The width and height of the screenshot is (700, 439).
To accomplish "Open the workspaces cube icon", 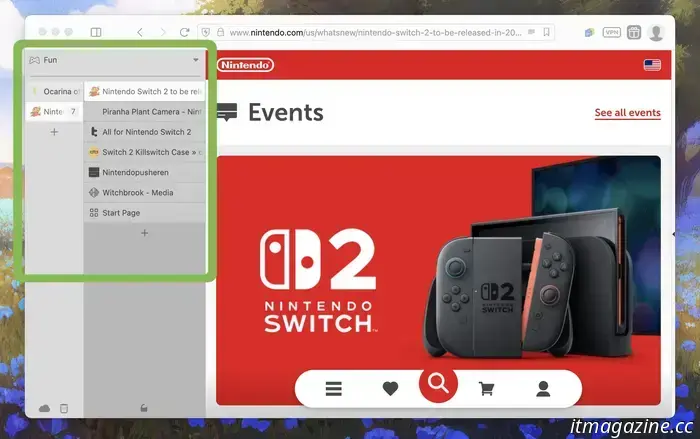I will (589, 32).
